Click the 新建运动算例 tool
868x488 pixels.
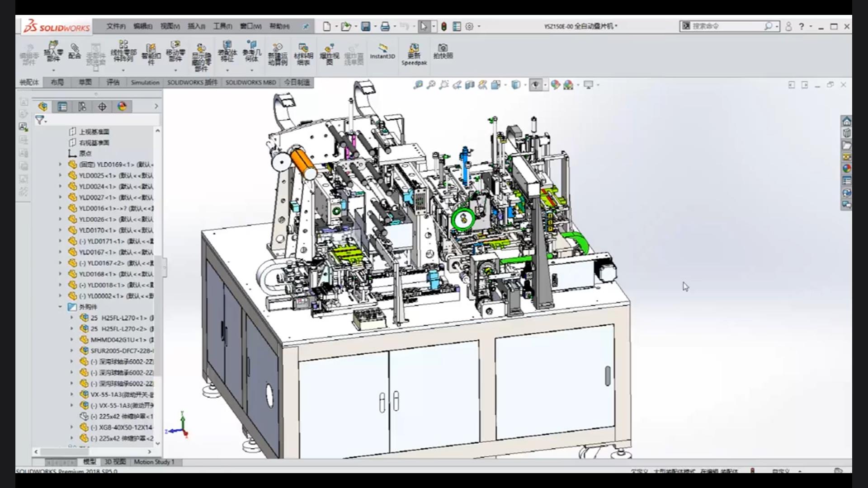278,54
